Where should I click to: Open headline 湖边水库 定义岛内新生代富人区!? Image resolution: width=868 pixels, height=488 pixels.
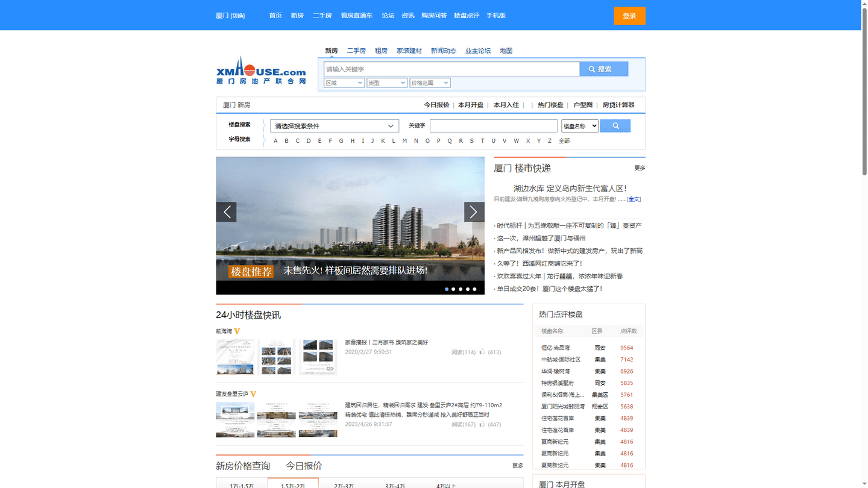tap(570, 189)
